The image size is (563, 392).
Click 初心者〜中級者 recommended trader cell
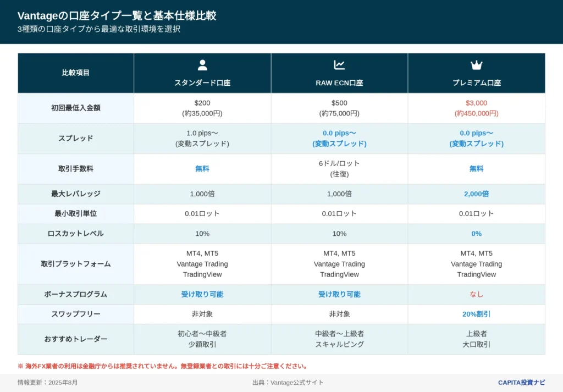tap(202, 339)
